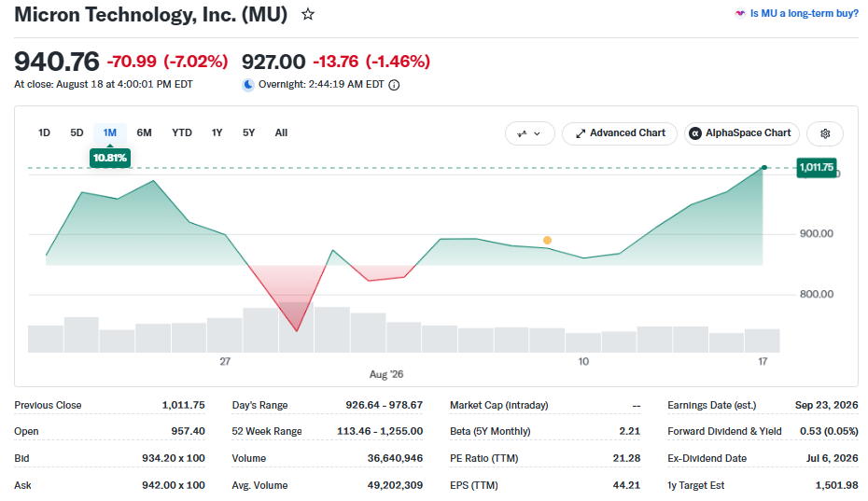
Task: Select the 5Y range tab
Action: coord(248,132)
